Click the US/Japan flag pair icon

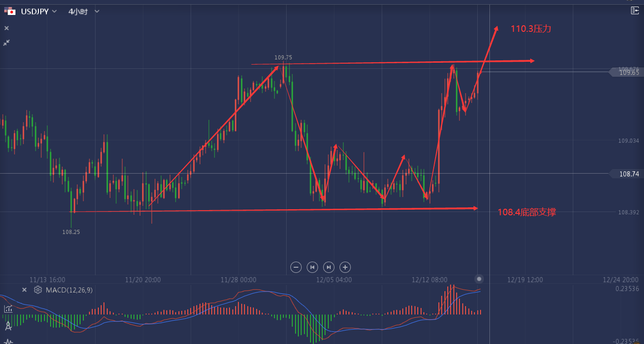[x=10, y=11]
